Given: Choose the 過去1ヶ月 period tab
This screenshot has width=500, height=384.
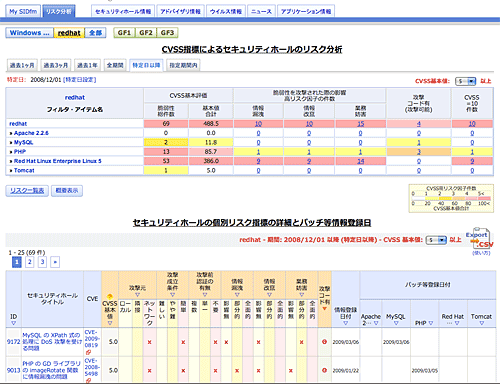Looking at the screenshot, I should (22, 65).
